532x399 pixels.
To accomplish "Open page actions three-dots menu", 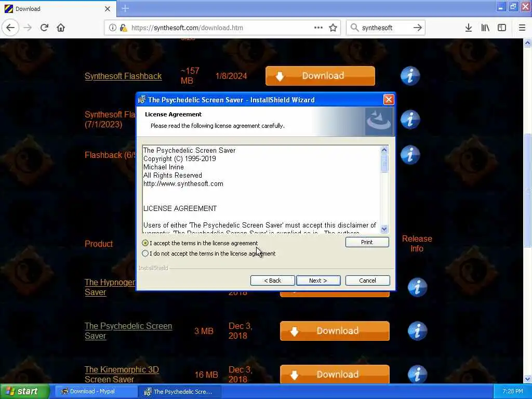I will (x=318, y=28).
